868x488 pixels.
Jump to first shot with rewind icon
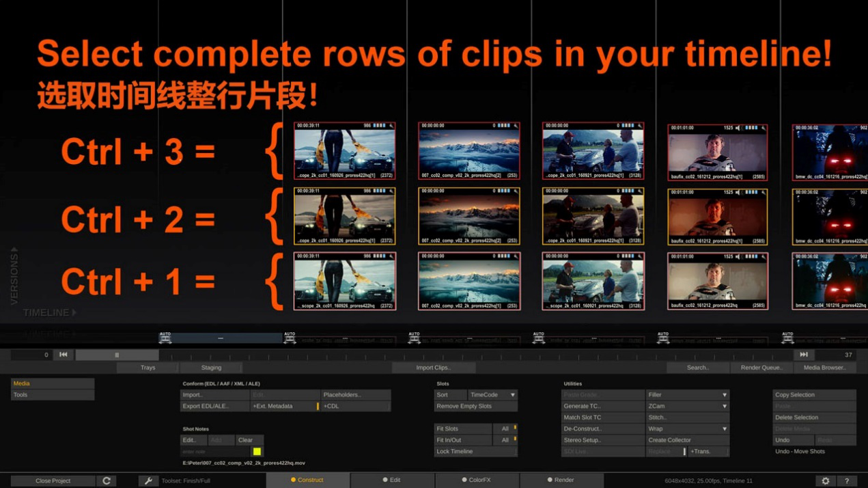[x=63, y=355]
